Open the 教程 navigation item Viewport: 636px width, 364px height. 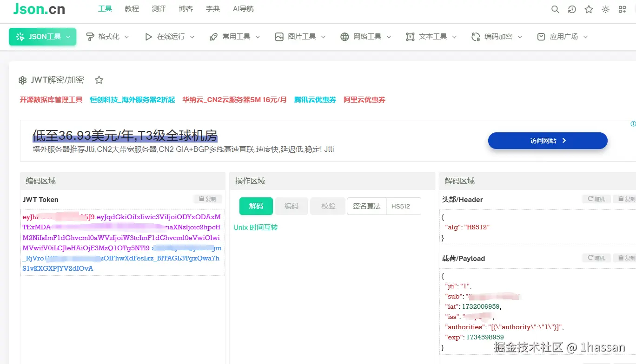[x=132, y=9]
